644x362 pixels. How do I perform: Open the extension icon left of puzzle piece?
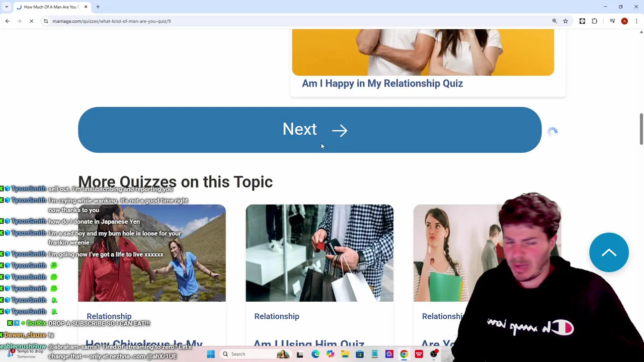click(582, 21)
